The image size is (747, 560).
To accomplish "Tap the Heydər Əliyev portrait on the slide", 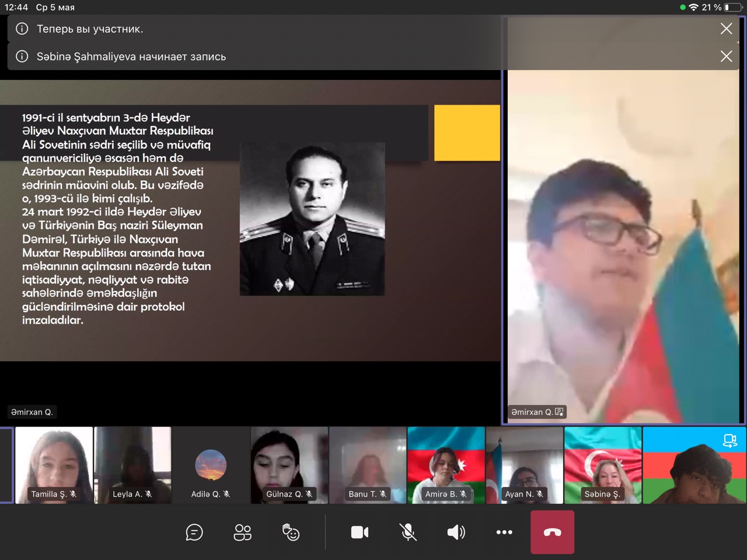I will [x=312, y=219].
